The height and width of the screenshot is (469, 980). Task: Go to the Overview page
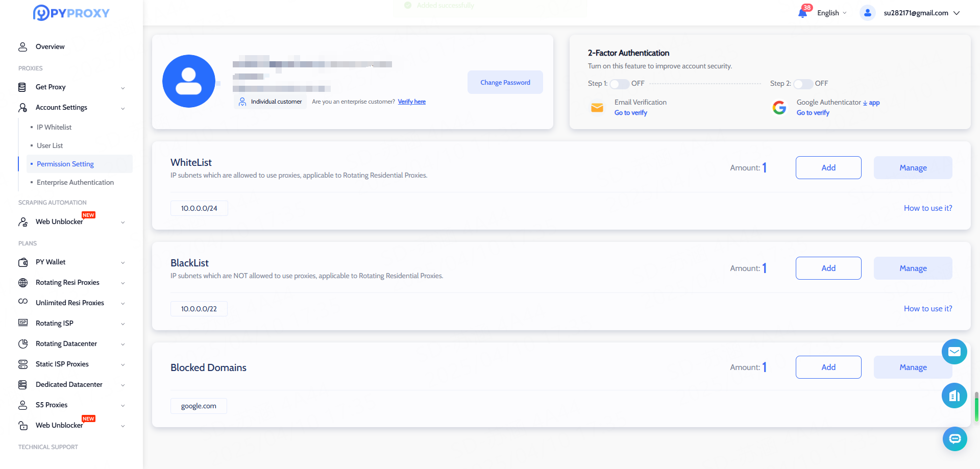[50, 46]
